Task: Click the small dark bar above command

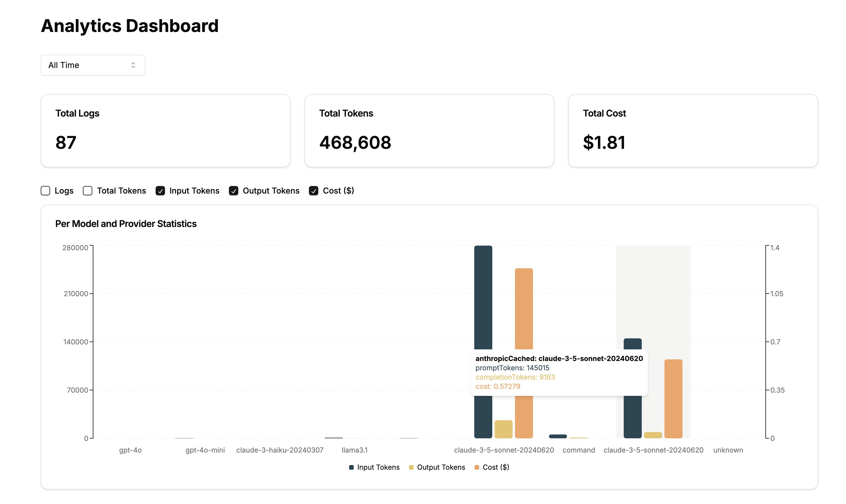Action: coord(558,436)
